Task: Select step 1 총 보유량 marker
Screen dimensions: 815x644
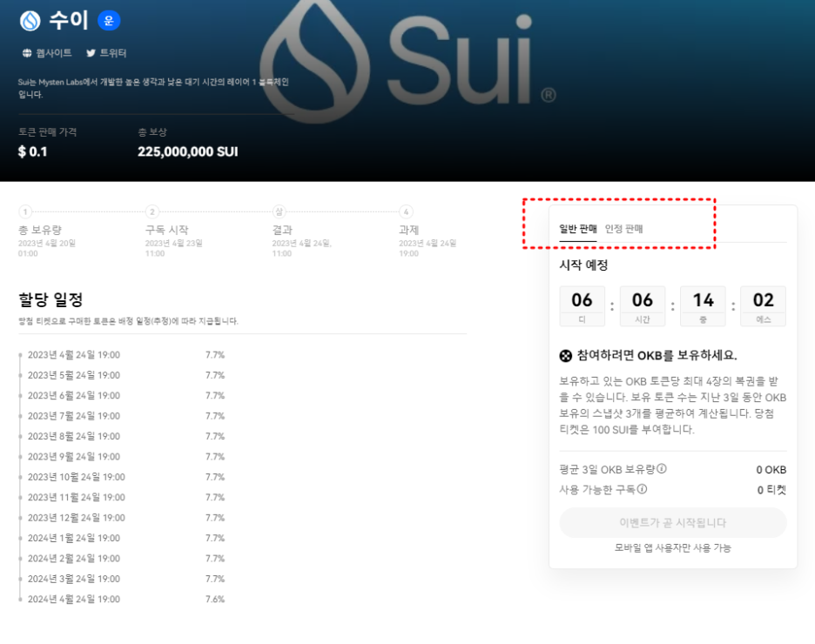Action: tap(25, 211)
